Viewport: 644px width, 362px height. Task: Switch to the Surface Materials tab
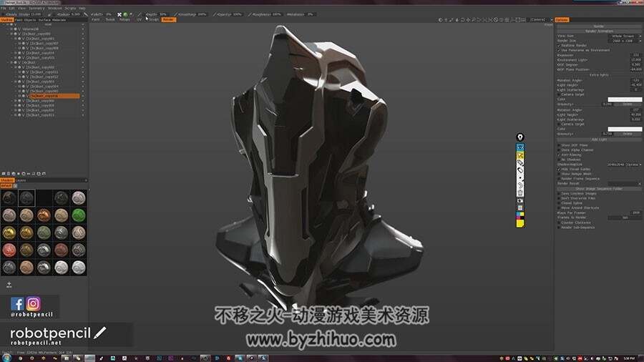tap(52, 20)
